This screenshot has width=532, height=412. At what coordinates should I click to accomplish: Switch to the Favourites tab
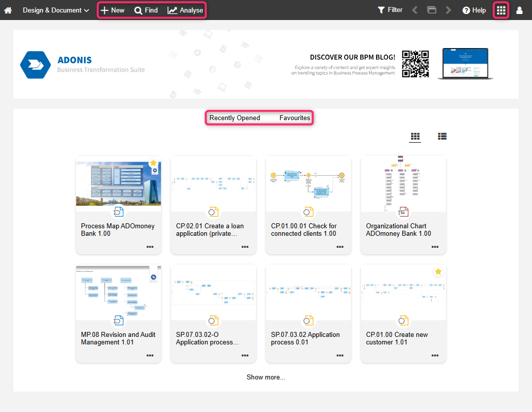[294, 118]
